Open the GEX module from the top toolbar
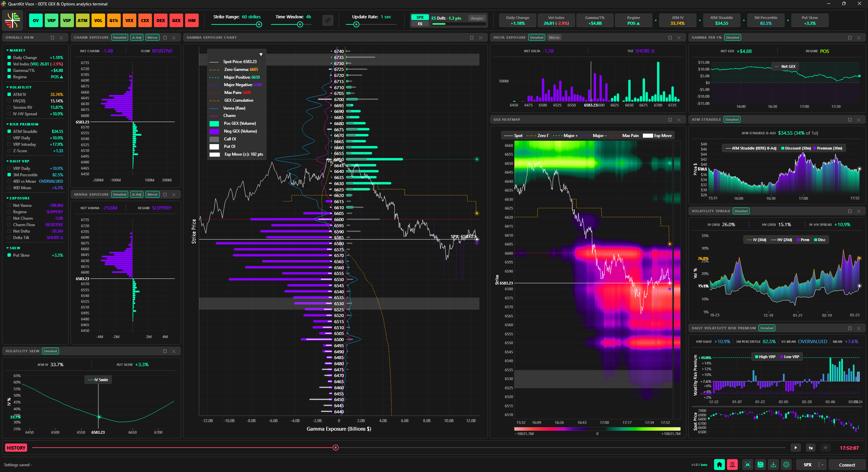The image size is (868, 472). coord(176,20)
